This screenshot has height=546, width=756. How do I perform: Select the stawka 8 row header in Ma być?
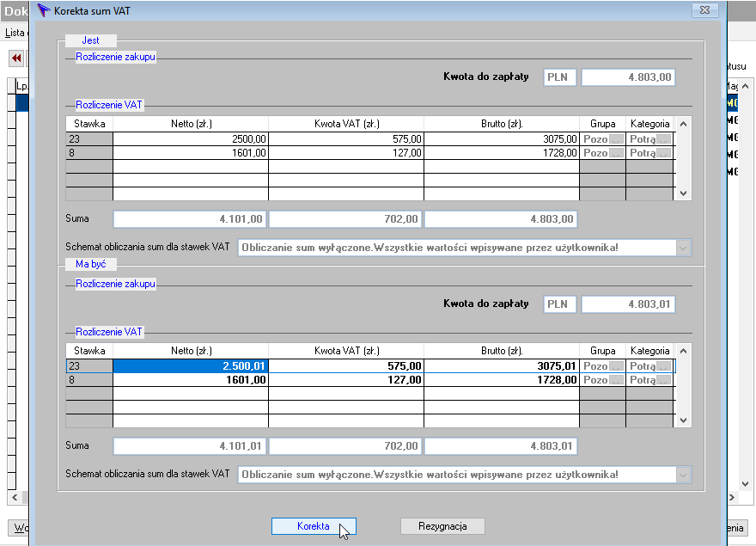coord(89,380)
